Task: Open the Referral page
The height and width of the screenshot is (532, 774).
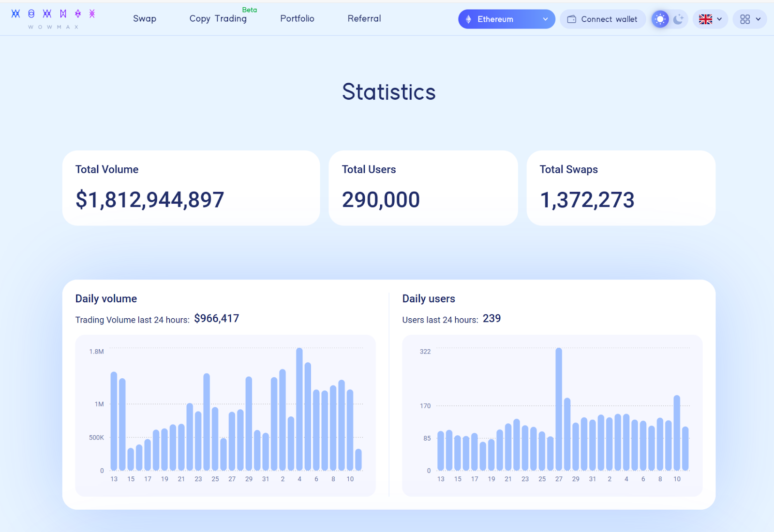Action: tap(364, 19)
